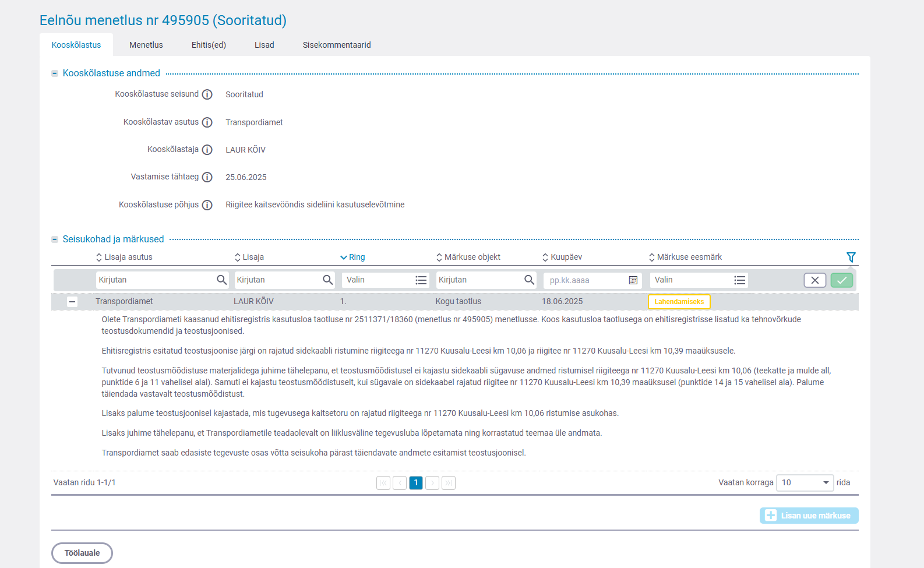Show info for Vastamise tähtaeg
Viewport: 924px width, 568px height.
coord(207,177)
